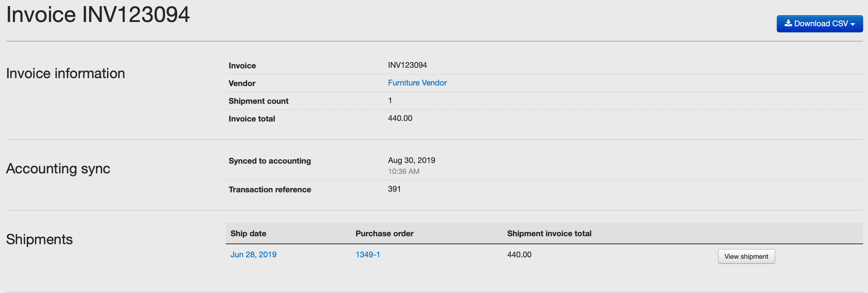Click the Accounting sync section heading
This screenshot has height=293, width=868.
(58, 168)
